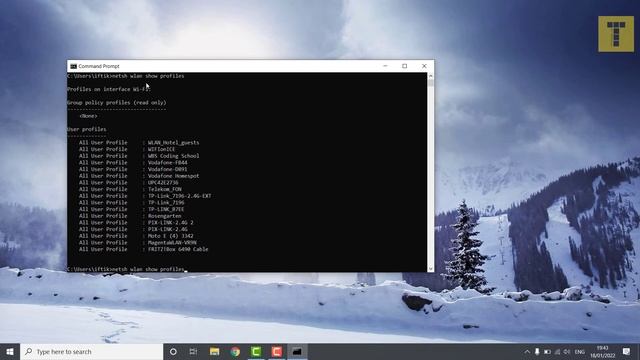Select the Command Prompt taskbar icon
Image resolution: width=640 pixels, height=360 pixels.
297,351
